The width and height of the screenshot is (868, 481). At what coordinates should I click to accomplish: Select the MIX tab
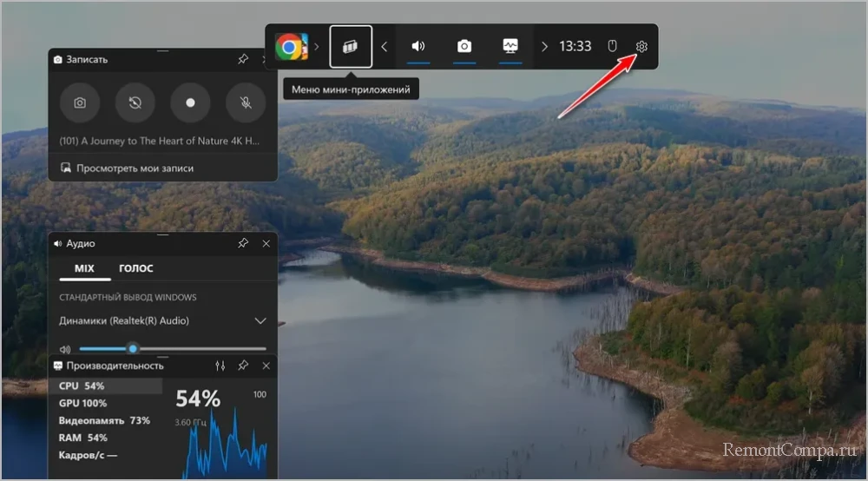85,268
